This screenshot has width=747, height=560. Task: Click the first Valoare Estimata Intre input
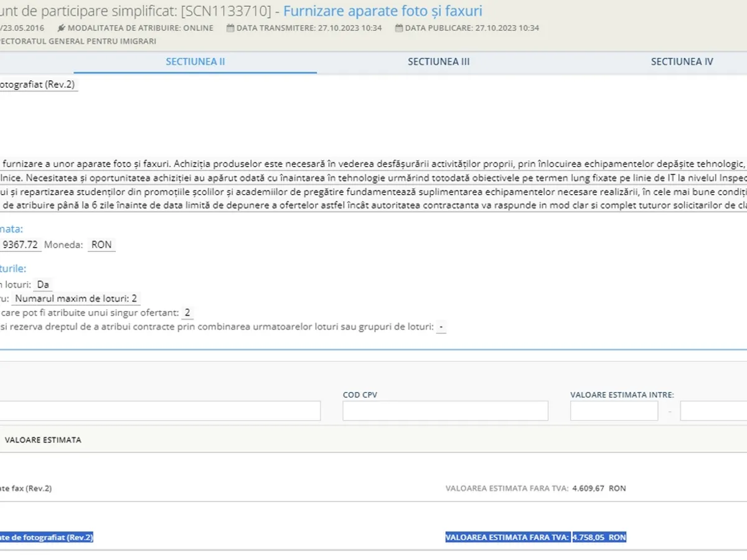[x=614, y=411]
